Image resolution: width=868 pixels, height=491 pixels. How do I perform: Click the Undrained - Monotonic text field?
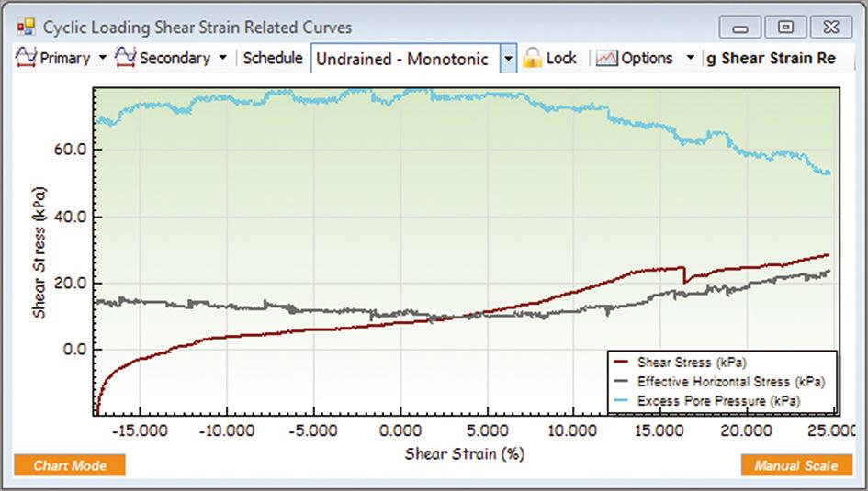pos(402,59)
